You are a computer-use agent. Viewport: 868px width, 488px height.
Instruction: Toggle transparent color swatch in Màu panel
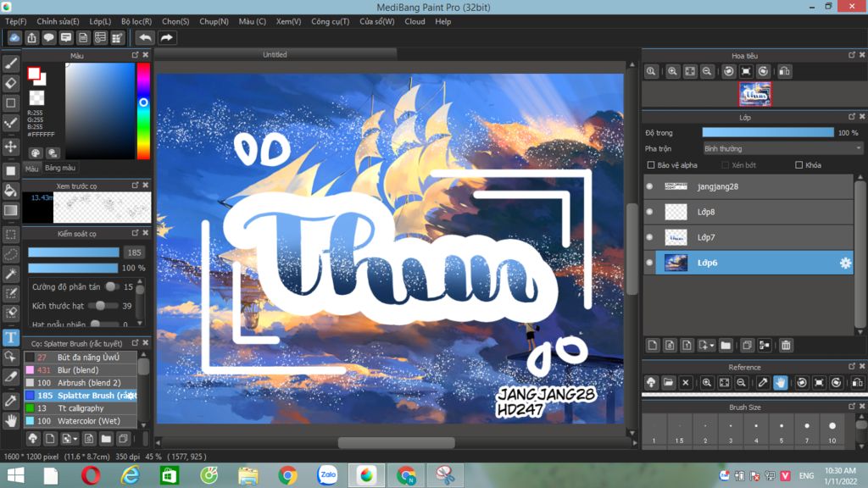click(36, 98)
